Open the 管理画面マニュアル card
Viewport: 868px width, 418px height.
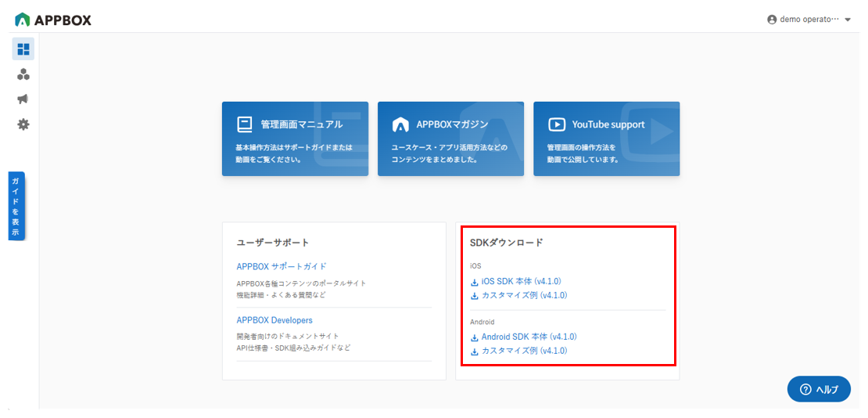pyautogui.click(x=295, y=139)
